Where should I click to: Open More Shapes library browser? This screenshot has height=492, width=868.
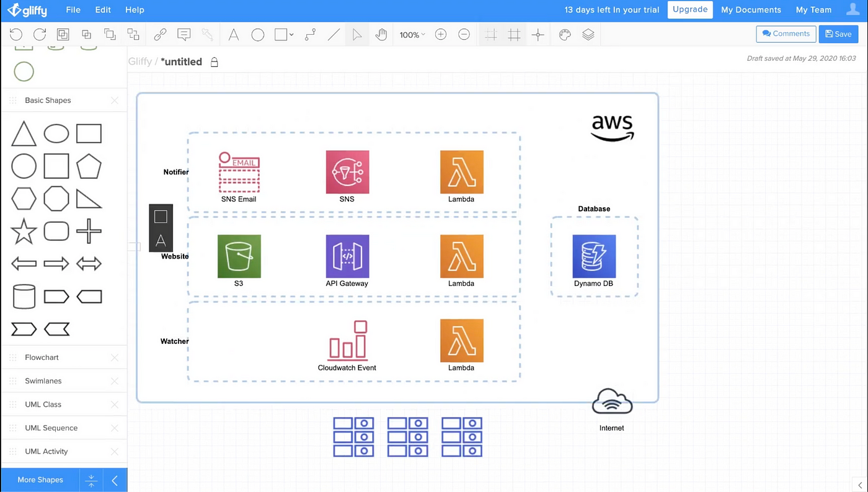[40, 480]
